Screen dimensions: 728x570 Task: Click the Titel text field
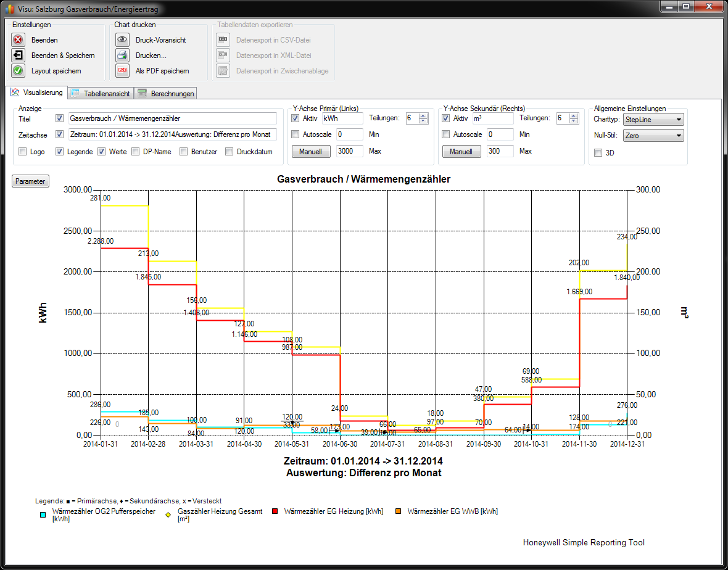click(x=172, y=118)
